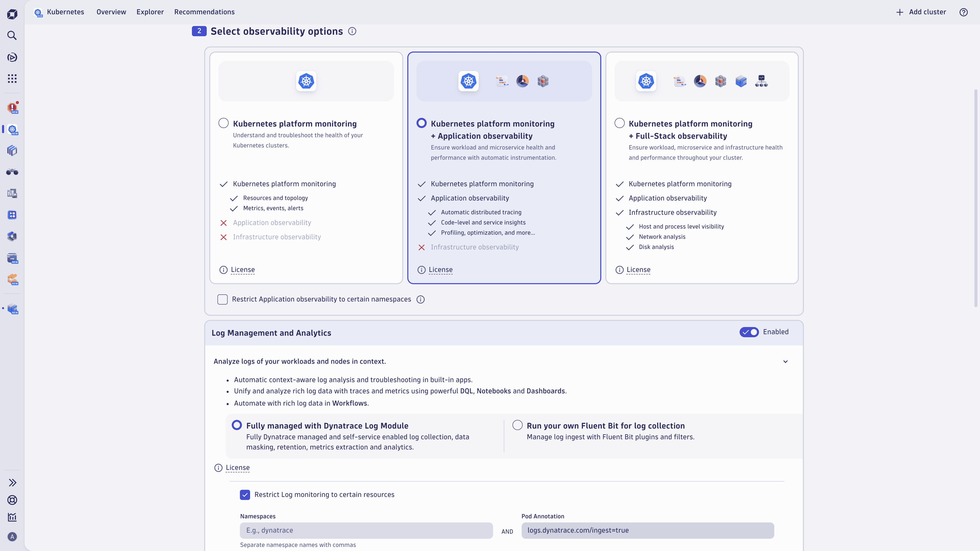
Task: Click the Kubernetes wheel icon in middle card
Action: tap(468, 81)
